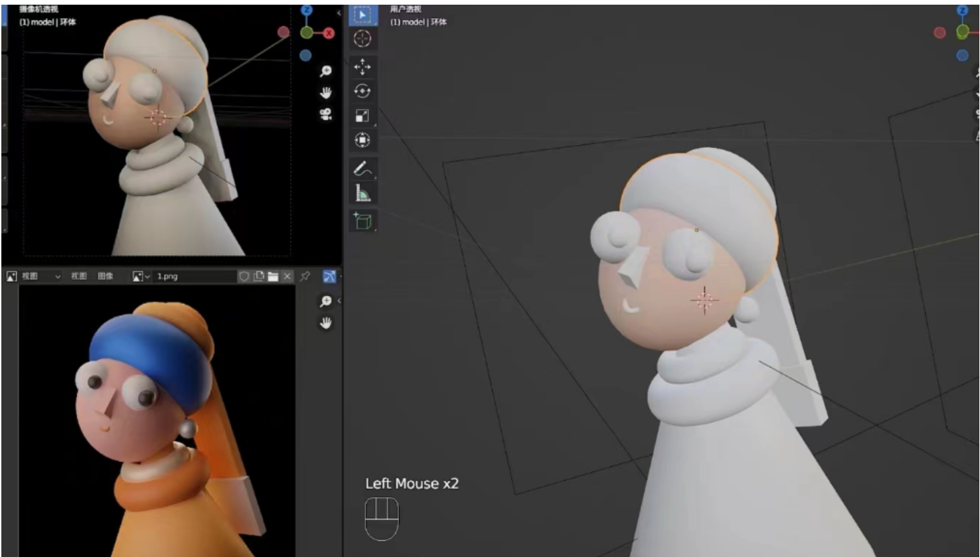Toggle the blue gizmo display button
The width and height of the screenshot is (980, 557).
pyautogui.click(x=329, y=276)
